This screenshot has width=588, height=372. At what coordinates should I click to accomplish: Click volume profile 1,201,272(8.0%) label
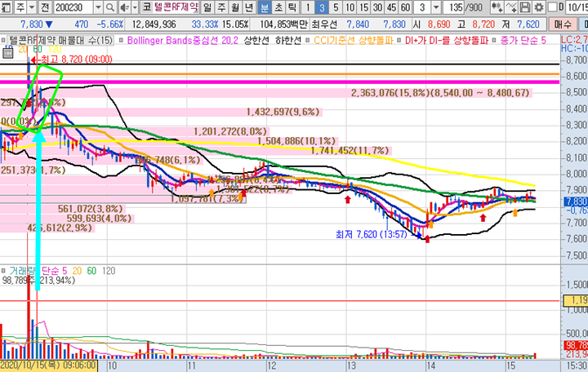point(230,131)
